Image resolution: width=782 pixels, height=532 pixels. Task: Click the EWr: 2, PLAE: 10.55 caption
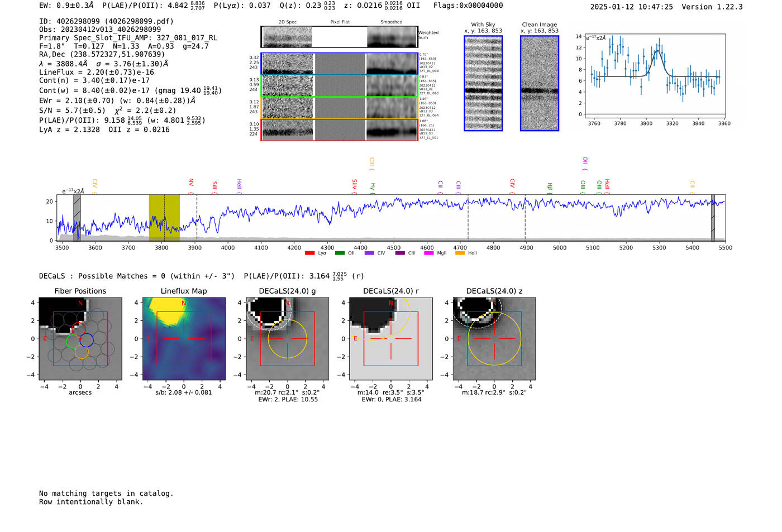[x=288, y=399]
